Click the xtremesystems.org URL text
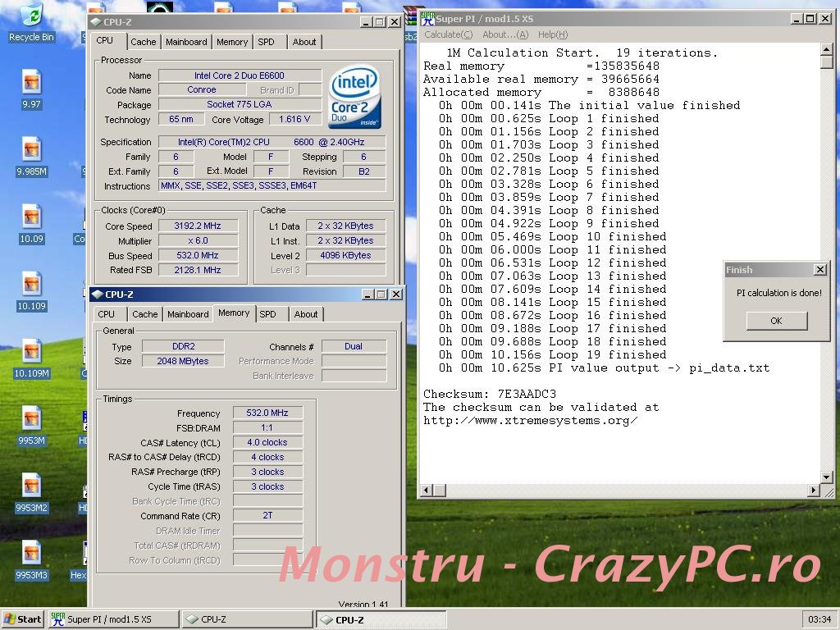Image resolution: width=840 pixels, height=630 pixels. click(x=531, y=421)
